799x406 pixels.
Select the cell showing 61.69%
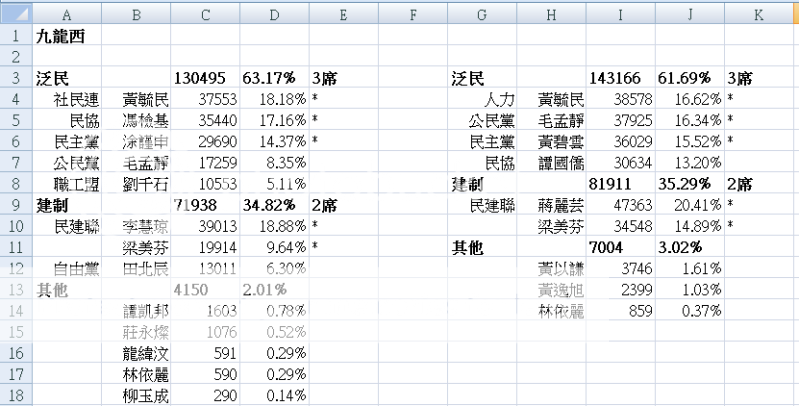coord(690,77)
